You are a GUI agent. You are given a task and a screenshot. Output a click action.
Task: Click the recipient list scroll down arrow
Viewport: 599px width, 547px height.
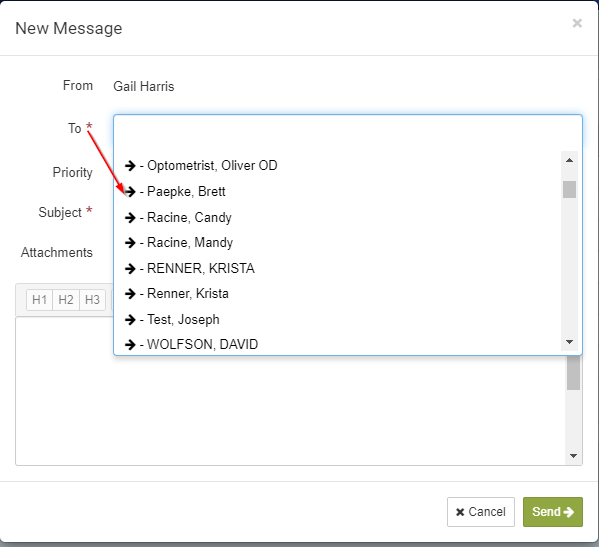point(569,342)
